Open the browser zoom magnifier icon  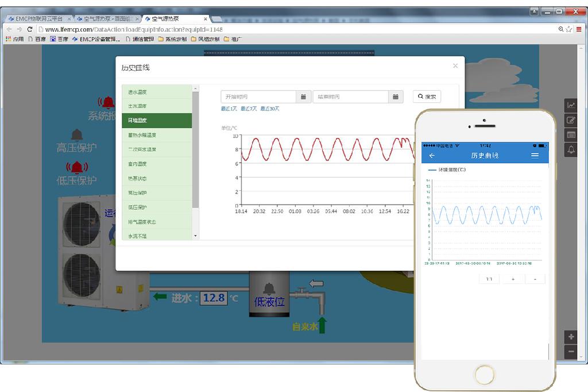[561, 29]
